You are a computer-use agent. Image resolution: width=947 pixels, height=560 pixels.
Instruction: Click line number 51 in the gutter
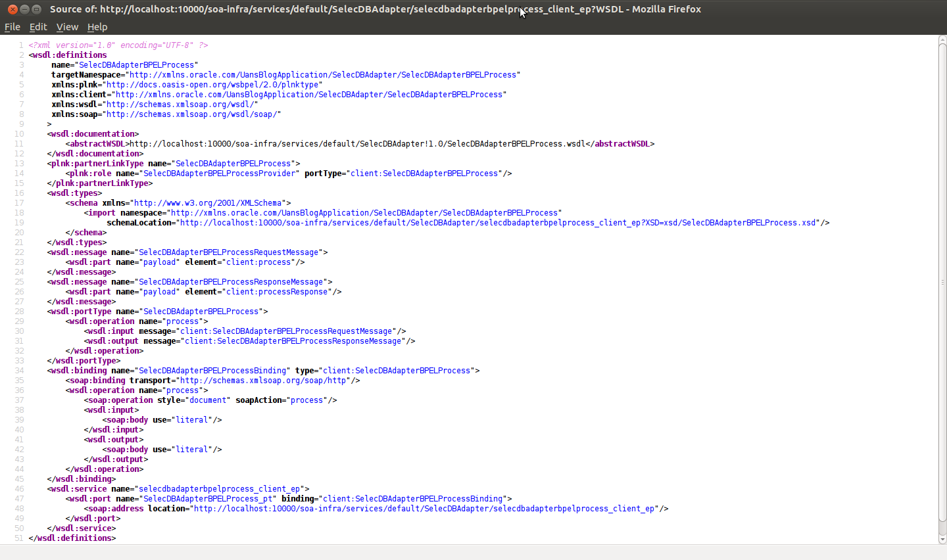click(19, 538)
